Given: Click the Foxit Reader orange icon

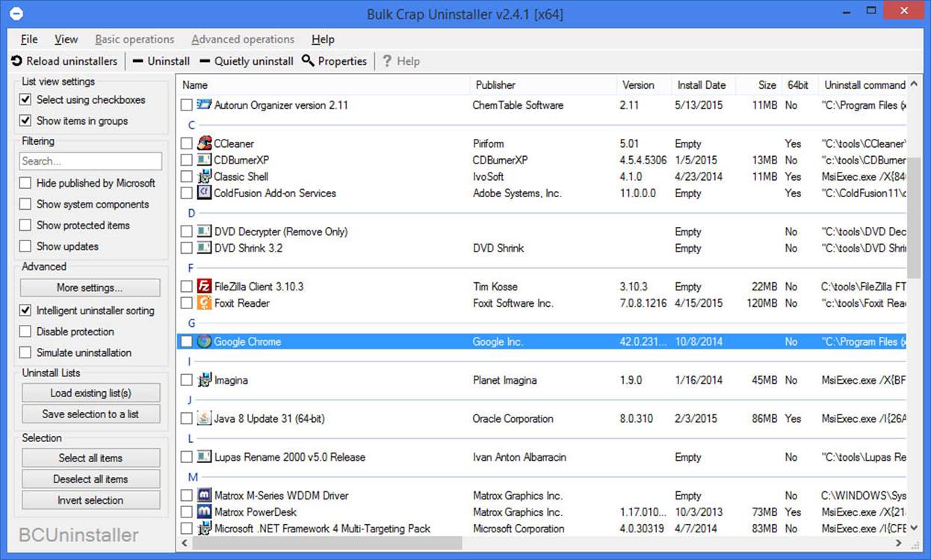Looking at the screenshot, I should (204, 303).
